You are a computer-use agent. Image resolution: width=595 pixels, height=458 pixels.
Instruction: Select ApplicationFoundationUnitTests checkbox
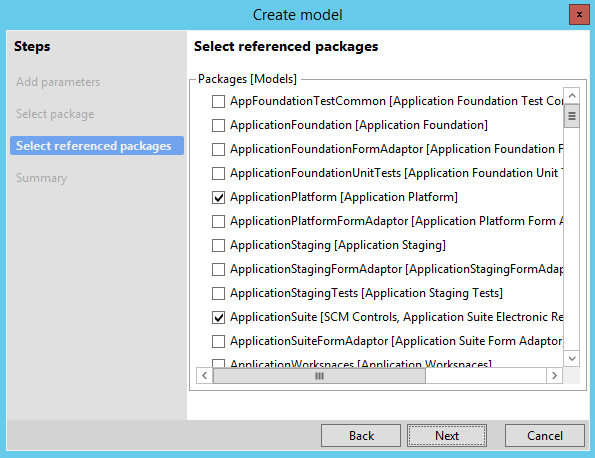pyautogui.click(x=218, y=173)
